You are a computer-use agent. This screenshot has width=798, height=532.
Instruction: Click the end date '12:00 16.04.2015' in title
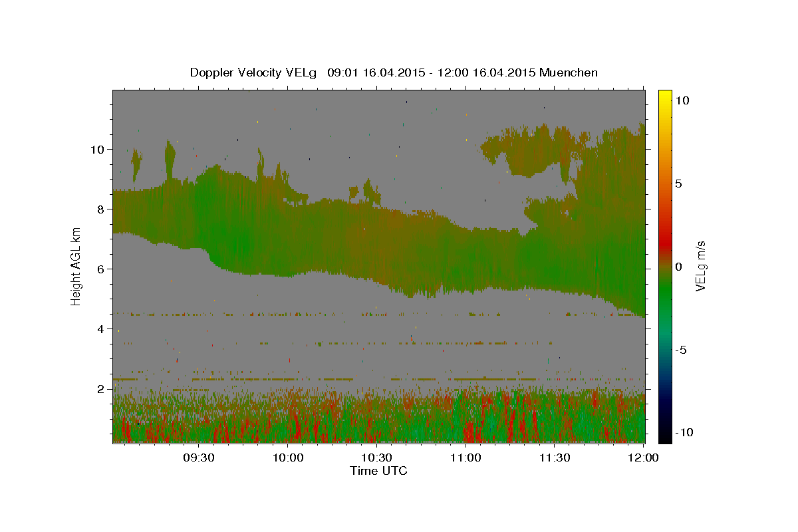pyautogui.click(x=485, y=72)
